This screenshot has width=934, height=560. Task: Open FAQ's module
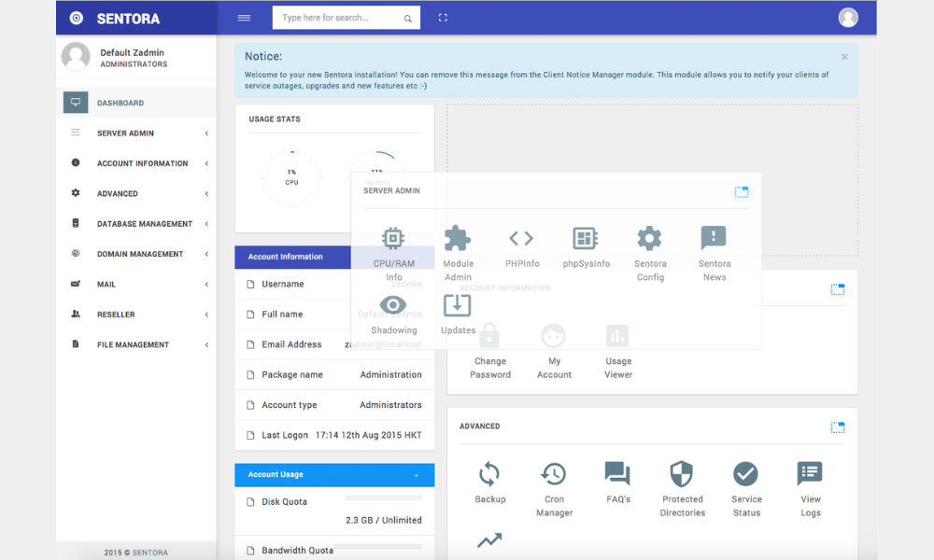click(617, 483)
